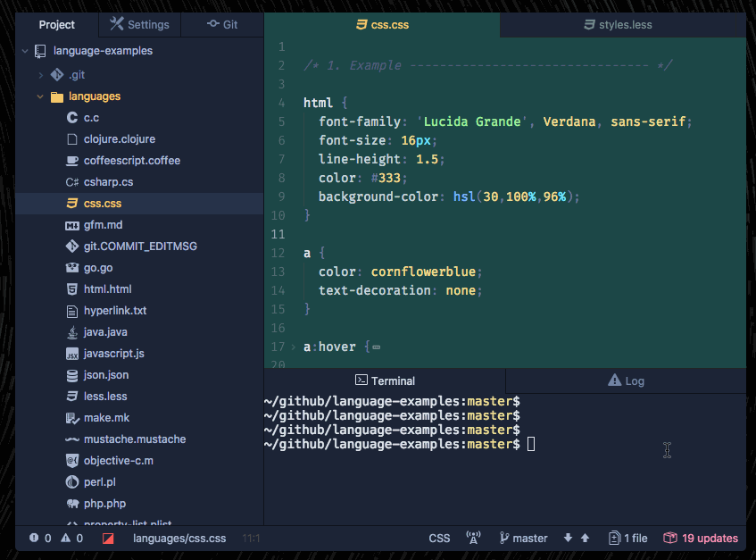Click the 11:1 cursor position indicator
The height and width of the screenshot is (560, 756).
click(x=251, y=539)
